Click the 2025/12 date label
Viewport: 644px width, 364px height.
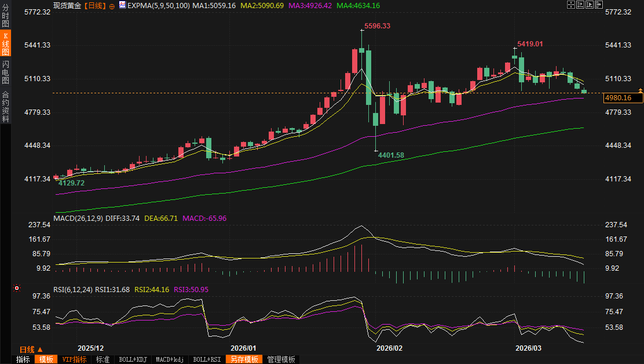click(91, 348)
